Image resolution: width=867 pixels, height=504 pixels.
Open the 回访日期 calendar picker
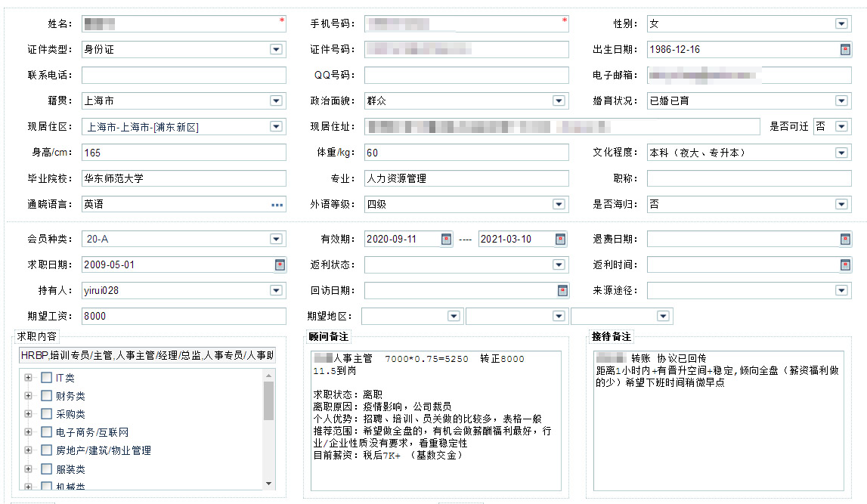click(x=562, y=291)
